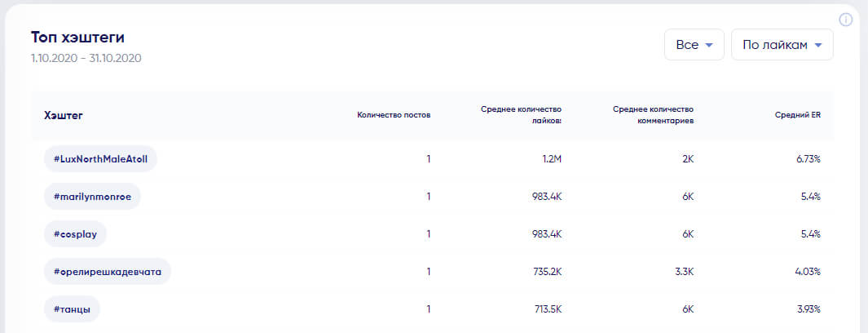Select the #танцы hashtag tag
The width and height of the screenshot is (868, 333).
(x=72, y=309)
